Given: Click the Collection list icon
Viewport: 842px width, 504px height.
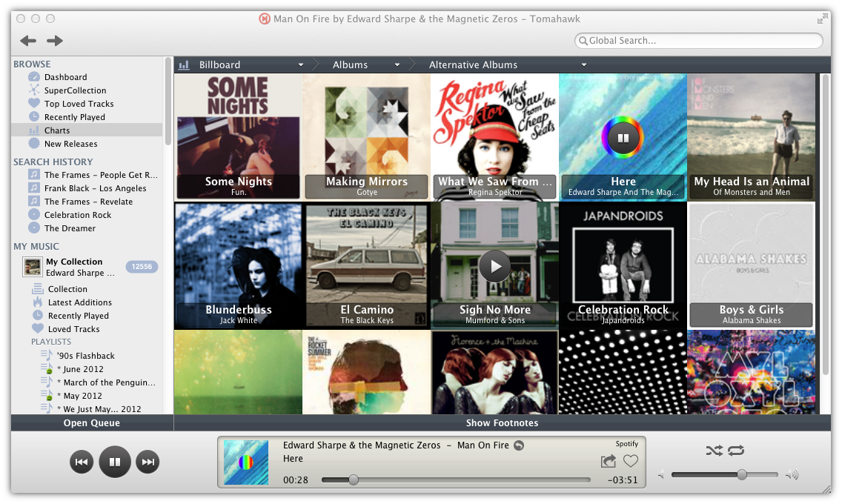Looking at the screenshot, I should coord(38,289).
